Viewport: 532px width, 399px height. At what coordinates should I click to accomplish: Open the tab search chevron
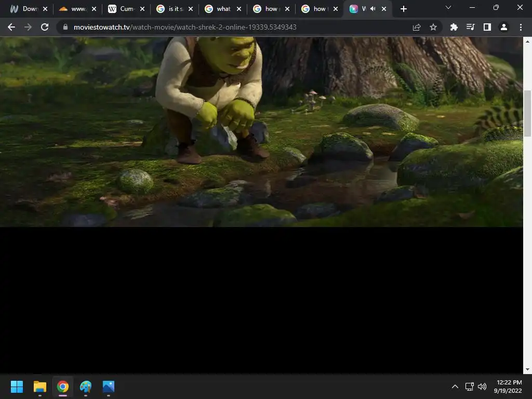pyautogui.click(x=448, y=7)
